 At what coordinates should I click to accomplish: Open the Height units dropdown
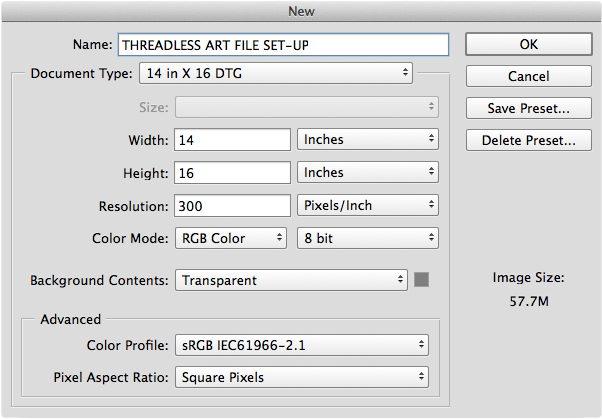(x=368, y=173)
